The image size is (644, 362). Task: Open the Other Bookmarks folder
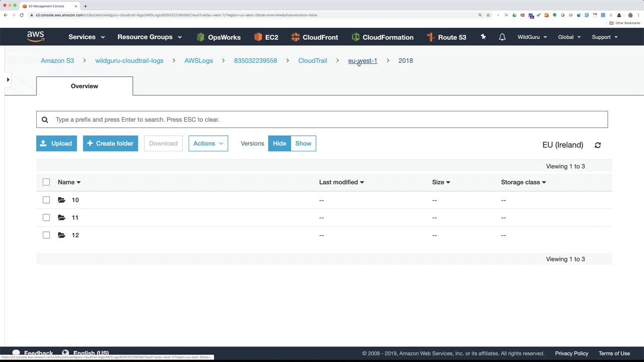pos(625,23)
